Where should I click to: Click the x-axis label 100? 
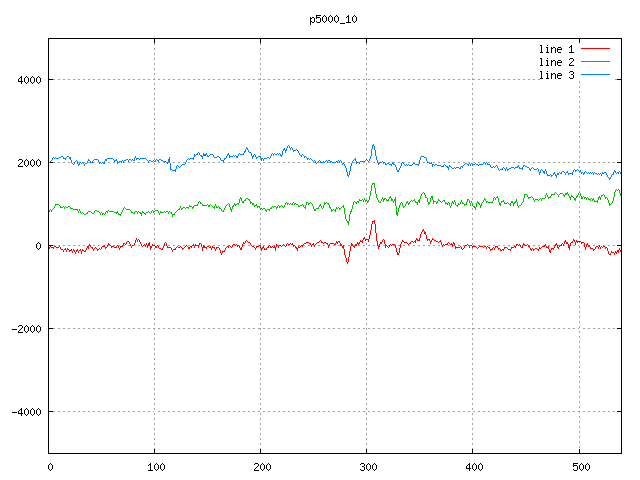click(x=156, y=467)
